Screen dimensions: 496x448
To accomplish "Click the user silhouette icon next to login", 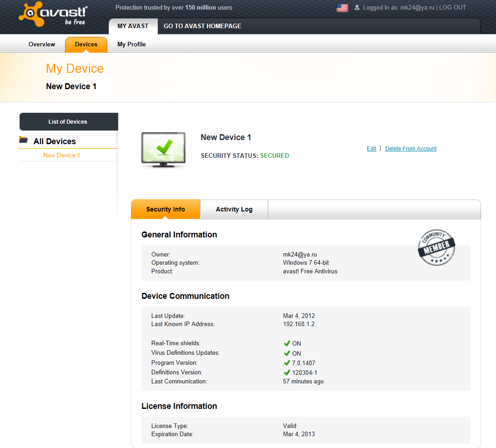I will point(357,7).
